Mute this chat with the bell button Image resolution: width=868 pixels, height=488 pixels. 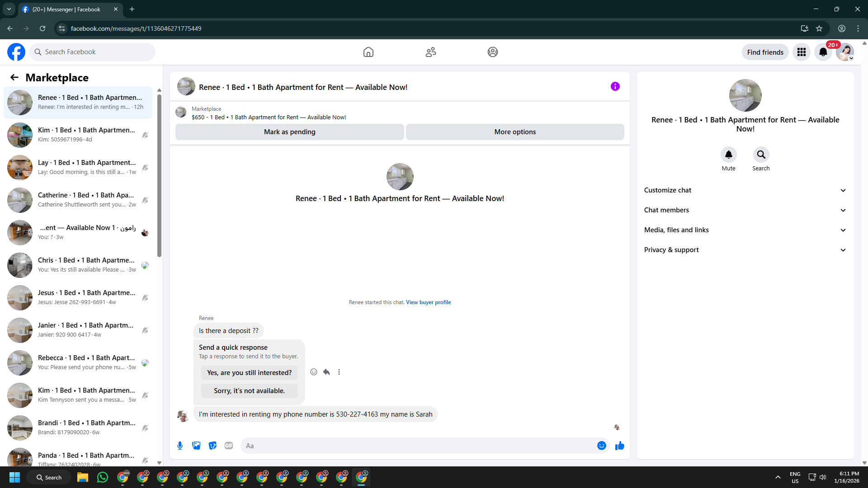[x=728, y=155]
